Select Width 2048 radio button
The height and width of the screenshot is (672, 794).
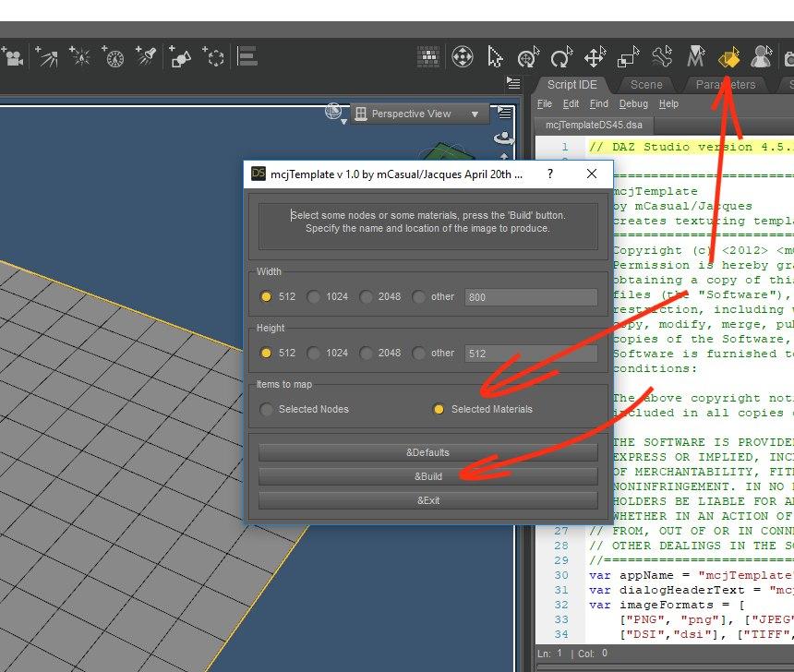click(x=366, y=296)
